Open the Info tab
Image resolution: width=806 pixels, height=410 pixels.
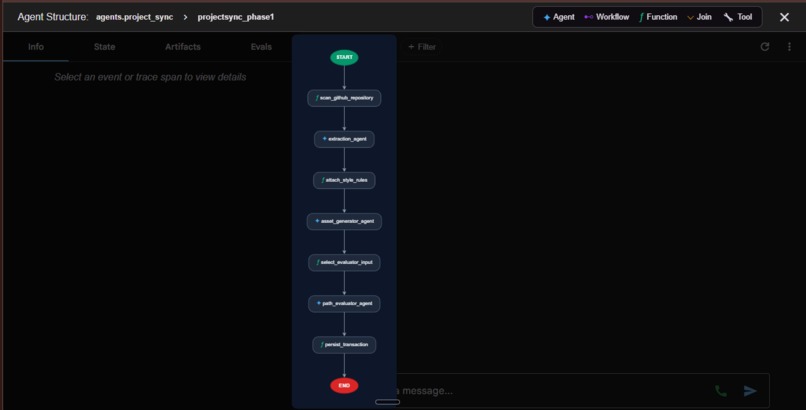(x=35, y=47)
